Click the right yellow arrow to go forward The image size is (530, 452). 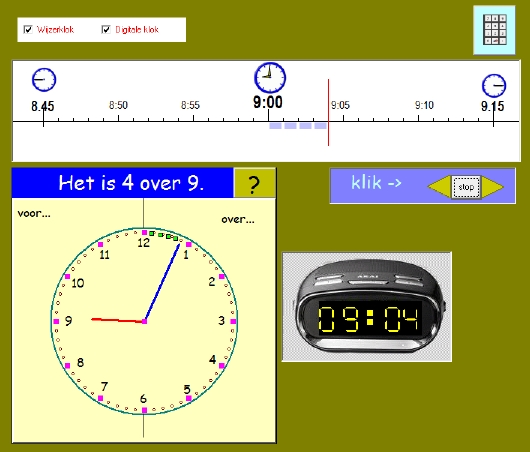point(493,186)
